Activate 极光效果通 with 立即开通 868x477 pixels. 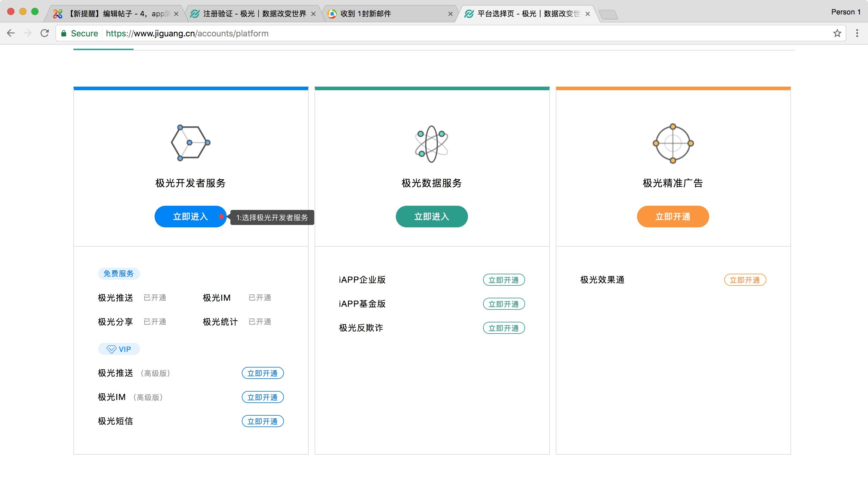coord(745,280)
